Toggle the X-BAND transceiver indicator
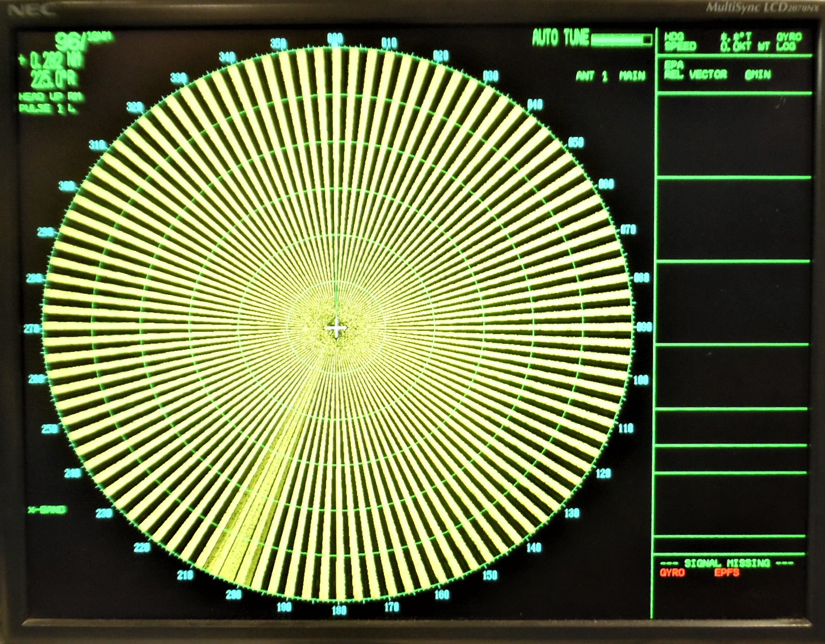Viewport: 825px width, 644px height. point(47,510)
